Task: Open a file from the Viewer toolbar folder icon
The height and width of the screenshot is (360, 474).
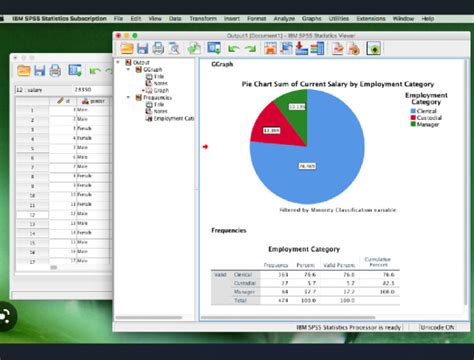Action: click(x=127, y=48)
